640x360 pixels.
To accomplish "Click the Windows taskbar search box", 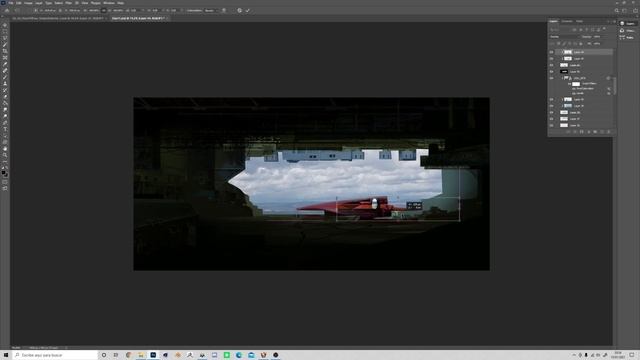I will (x=55, y=355).
